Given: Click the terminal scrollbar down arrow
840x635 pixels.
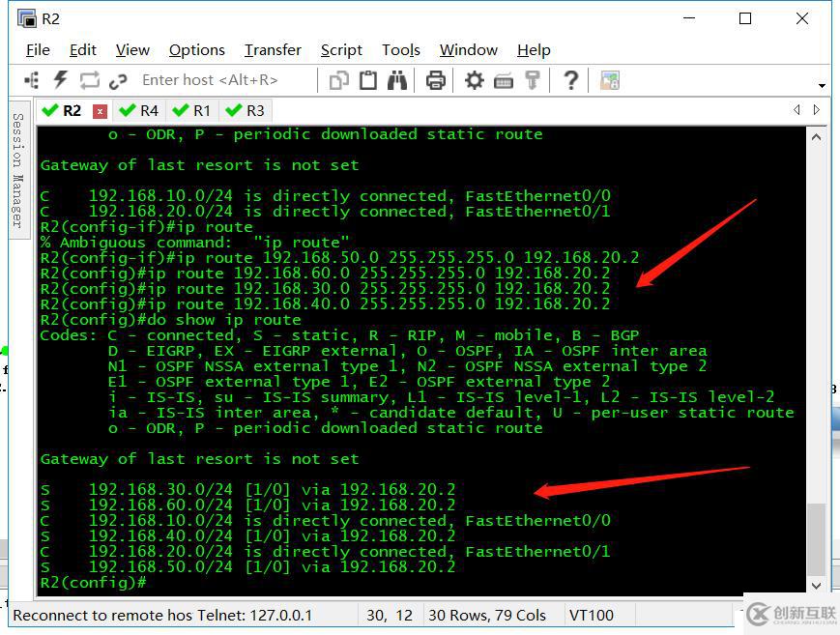Looking at the screenshot, I should coord(817,586).
